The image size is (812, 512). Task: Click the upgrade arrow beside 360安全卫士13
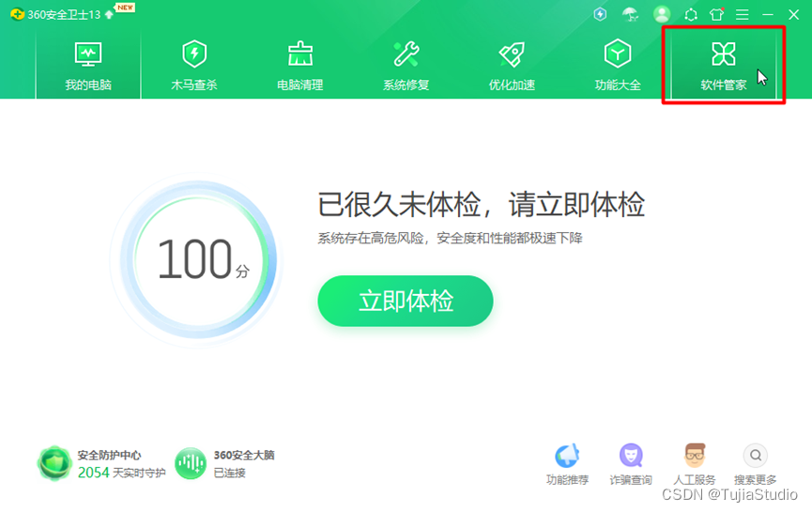(109, 14)
